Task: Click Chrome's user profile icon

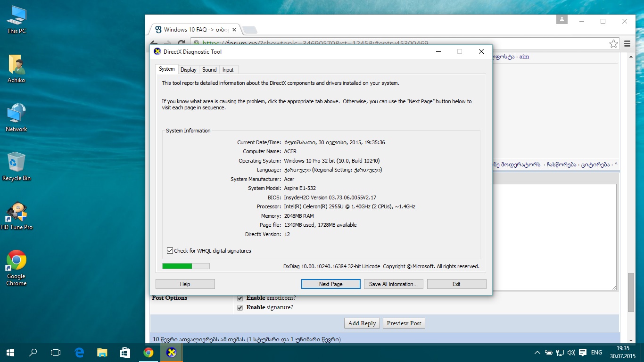Action: pos(561,19)
